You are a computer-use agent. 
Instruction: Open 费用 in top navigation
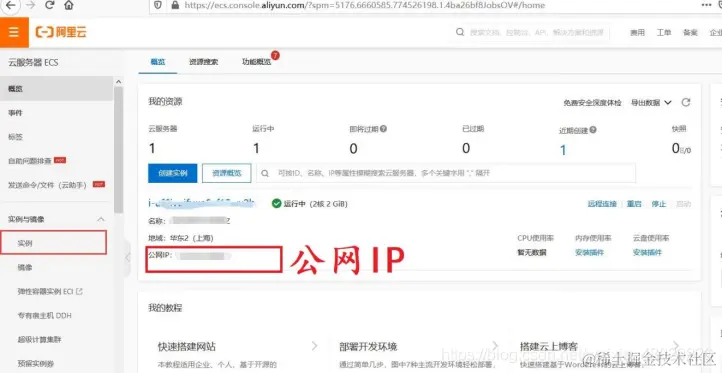tap(638, 33)
